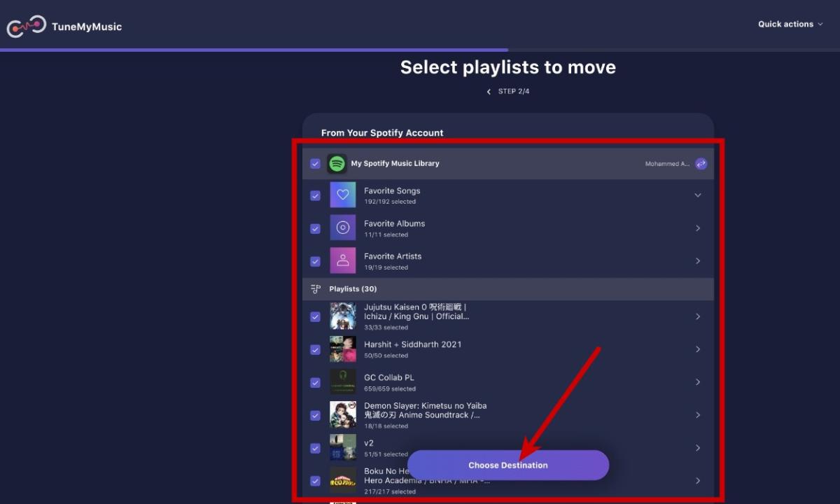Click the Favorite Artists person icon

(x=342, y=260)
